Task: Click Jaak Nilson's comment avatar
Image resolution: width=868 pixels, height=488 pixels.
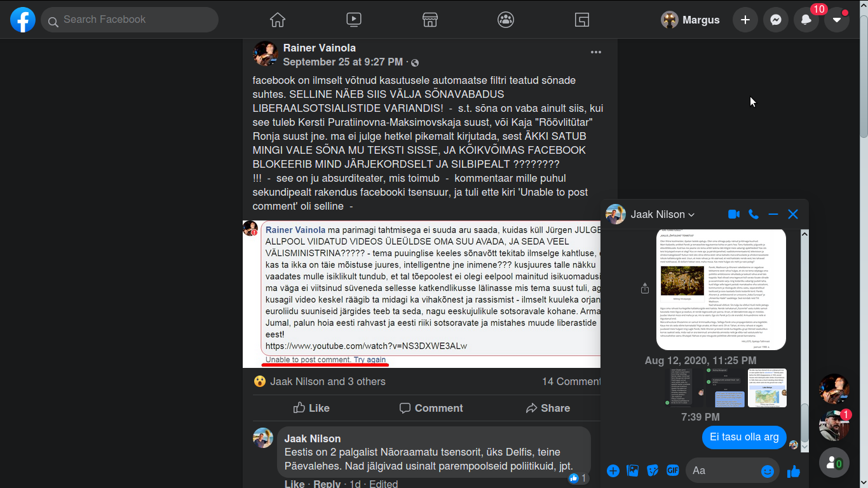Action: pyautogui.click(x=263, y=438)
